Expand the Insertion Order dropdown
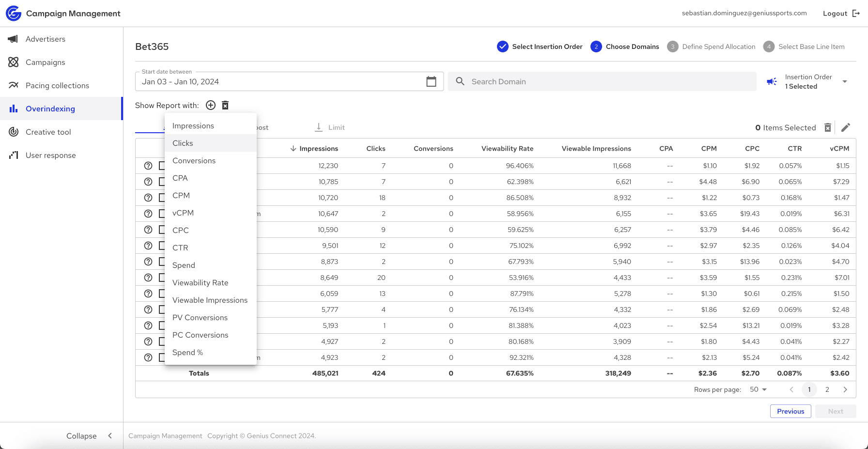868x449 pixels. coord(845,81)
